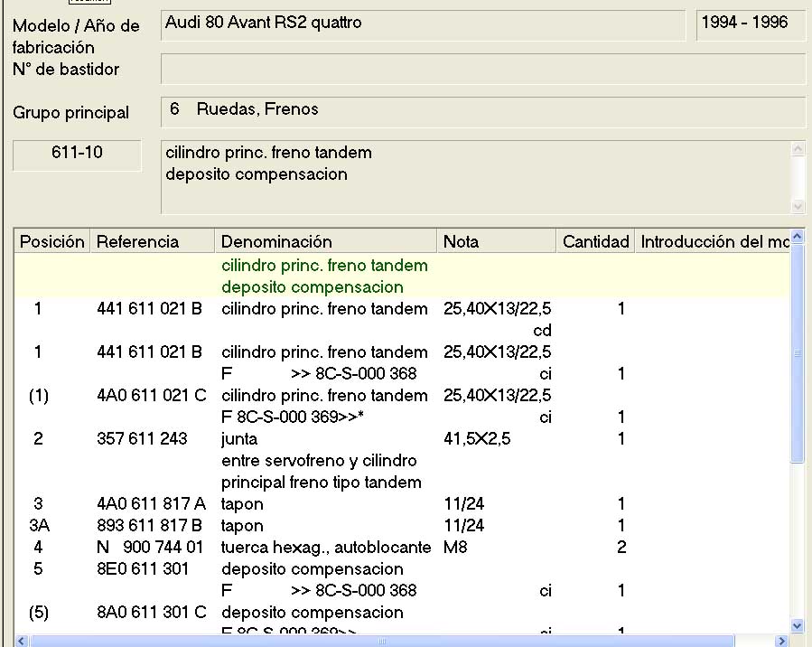Click note 11/24 in the 3A row
The width and height of the screenshot is (812, 647).
pyautogui.click(x=464, y=525)
